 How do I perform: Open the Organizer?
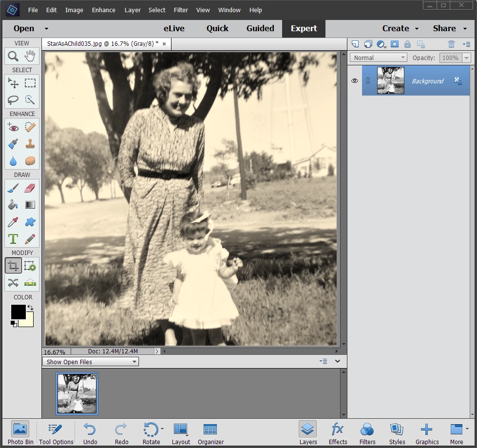(x=210, y=433)
